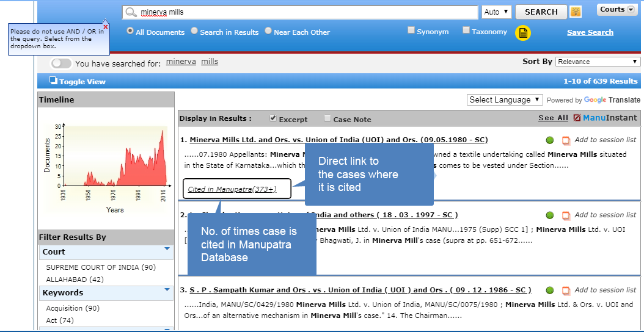Open the Sort By Relevance dropdown
The image size is (644, 332).
(x=598, y=62)
